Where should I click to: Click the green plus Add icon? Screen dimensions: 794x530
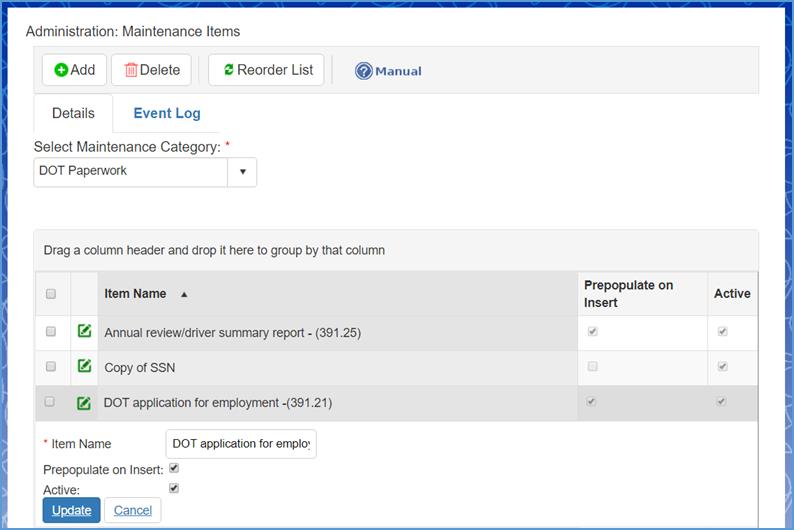coord(61,70)
